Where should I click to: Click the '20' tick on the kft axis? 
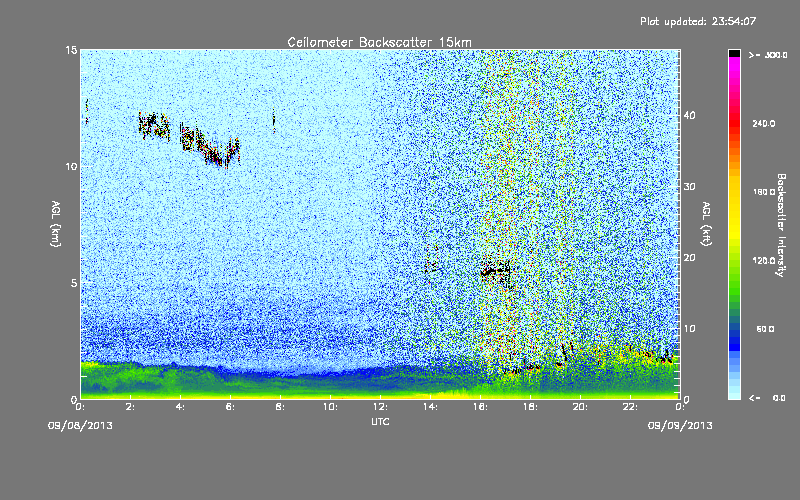click(689, 258)
